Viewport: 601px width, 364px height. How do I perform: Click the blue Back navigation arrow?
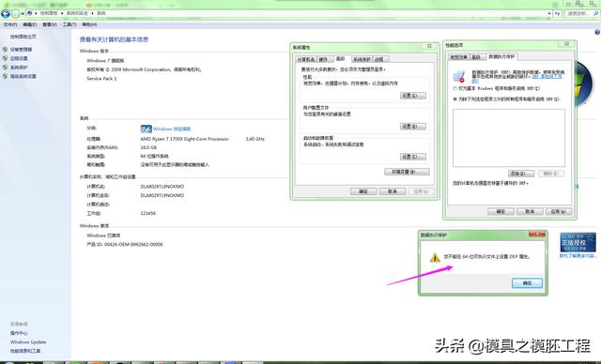(6, 14)
